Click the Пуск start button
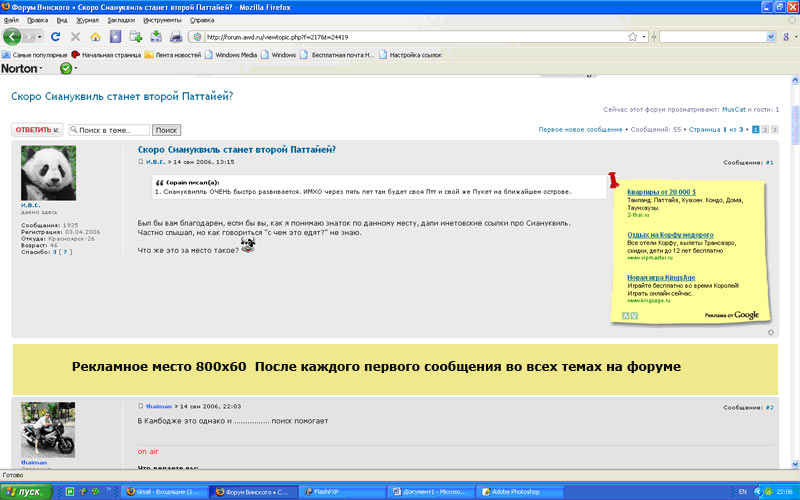The image size is (800, 500). point(26,492)
